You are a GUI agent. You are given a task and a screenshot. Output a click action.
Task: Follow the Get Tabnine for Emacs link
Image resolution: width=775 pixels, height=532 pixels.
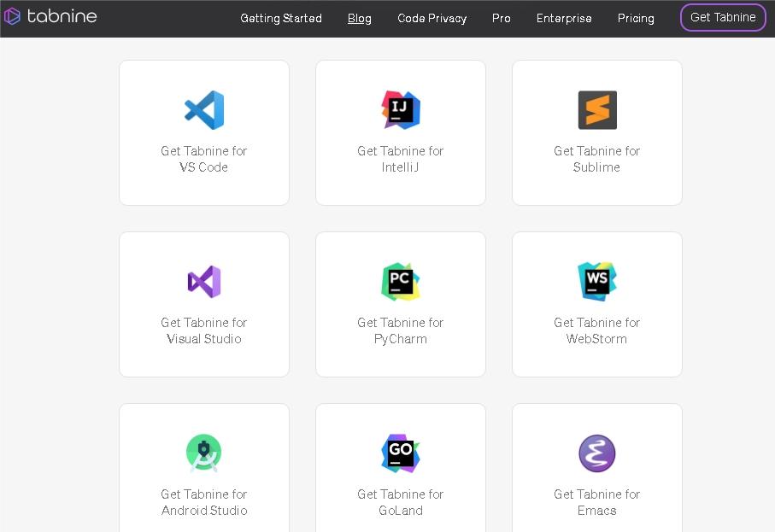click(x=597, y=502)
